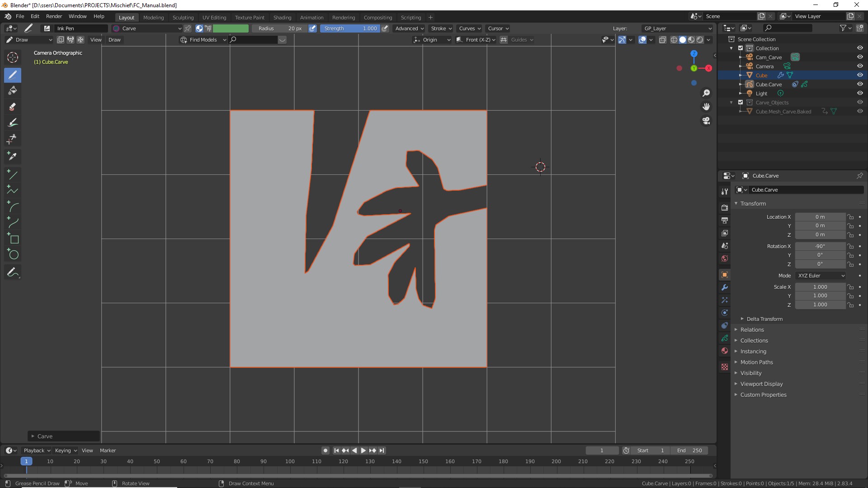The image size is (868, 488).
Task: Open the Material Properties tab
Action: click(725, 351)
